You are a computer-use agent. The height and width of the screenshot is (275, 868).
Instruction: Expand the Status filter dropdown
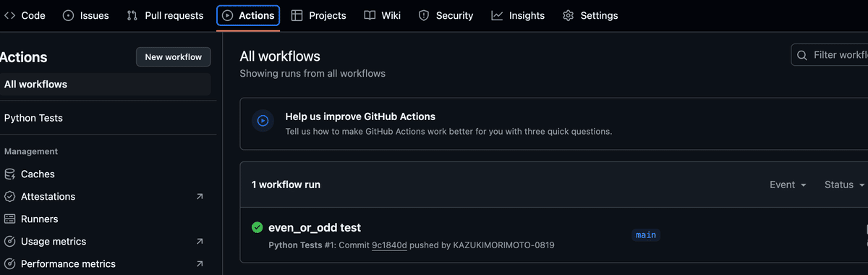click(x=845, y=185)
